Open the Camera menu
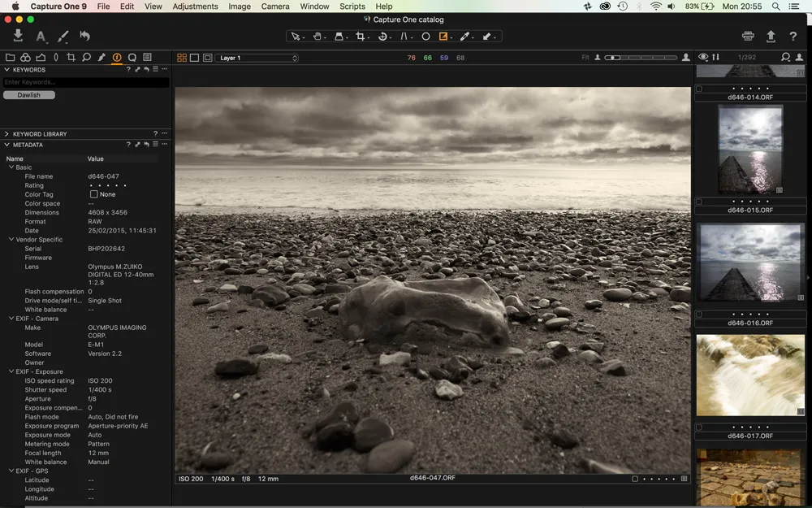Image resolution: width=812 pixels, height=508 pixels. 275,7
